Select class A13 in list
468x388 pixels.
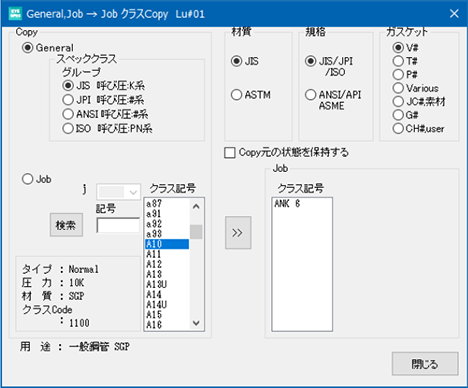(x=167, y=274)
